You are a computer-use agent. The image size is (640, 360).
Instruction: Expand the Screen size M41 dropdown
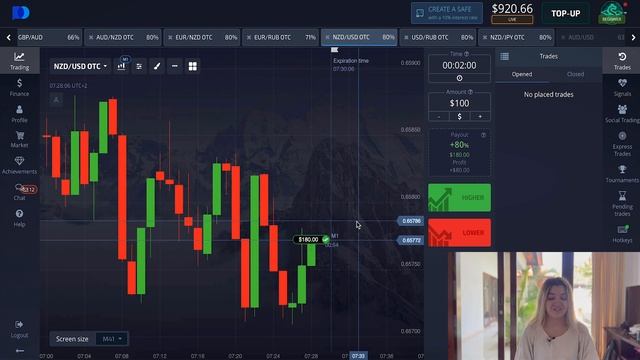coord(112,339)
